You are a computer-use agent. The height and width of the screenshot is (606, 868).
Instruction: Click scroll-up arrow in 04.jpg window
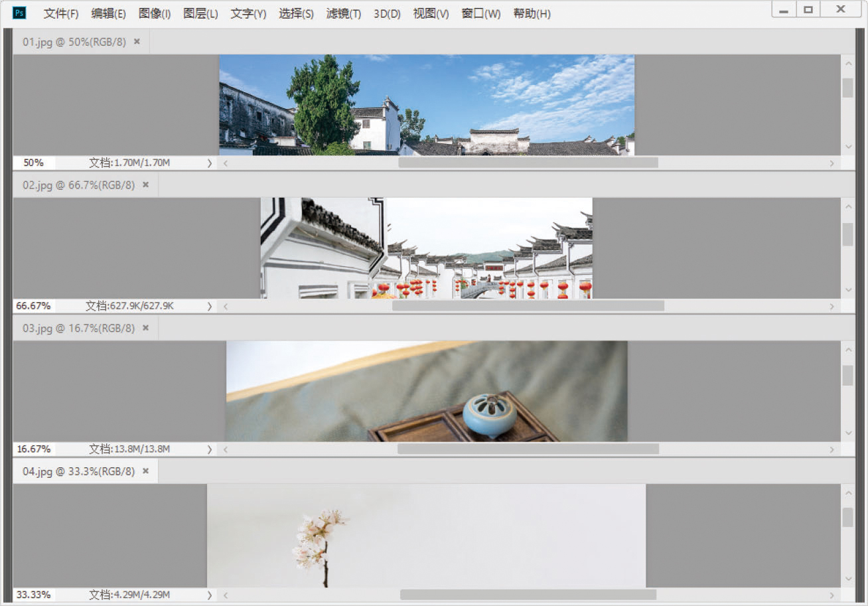[x=847, y=492]
